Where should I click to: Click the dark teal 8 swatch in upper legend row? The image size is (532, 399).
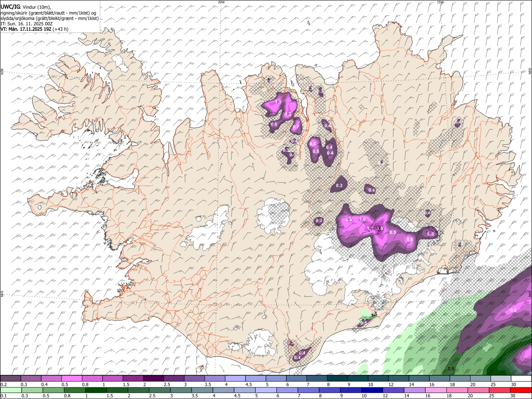tap(337, 378)
